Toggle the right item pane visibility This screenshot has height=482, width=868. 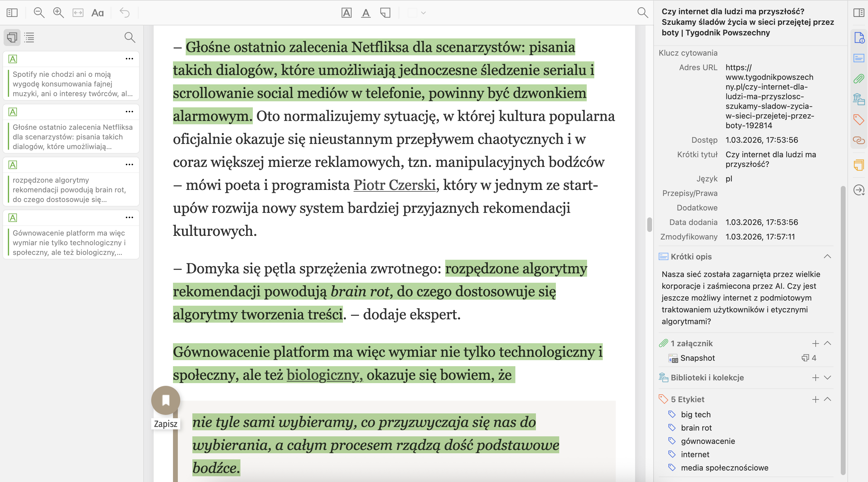coord(859,13)
